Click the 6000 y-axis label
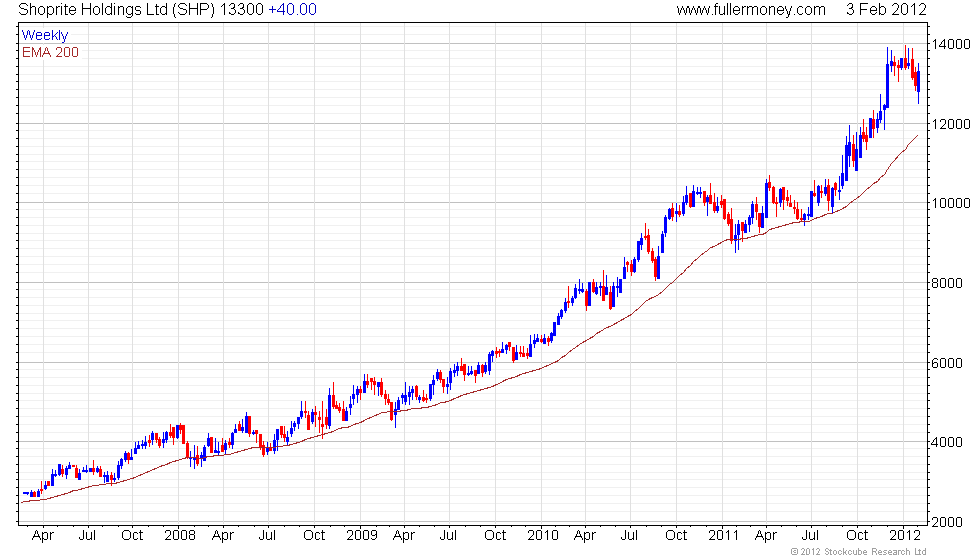This screenshot has width=980, height=560. pos(947,363)
